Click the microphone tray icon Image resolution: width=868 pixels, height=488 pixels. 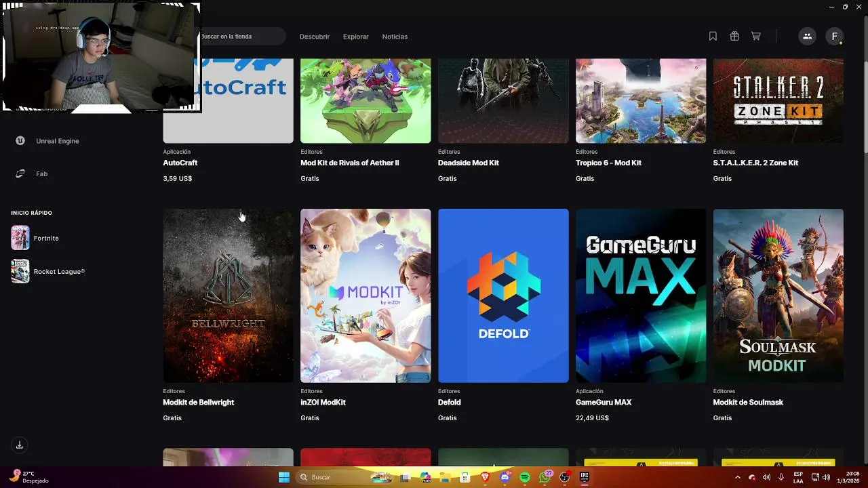(x=781, y=477)
